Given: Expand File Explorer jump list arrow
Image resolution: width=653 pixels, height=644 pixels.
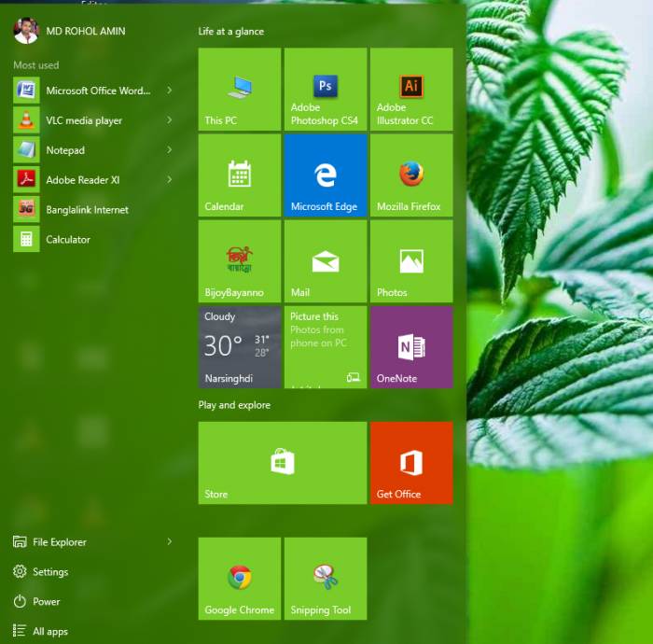Looking at the screenshot, I should (169, 541).
